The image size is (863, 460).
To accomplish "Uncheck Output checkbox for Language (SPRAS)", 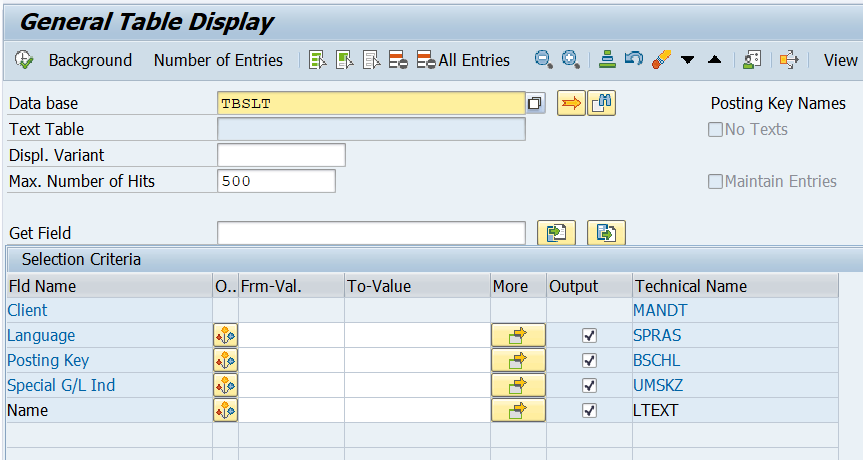I will click(x=589, y=335).
